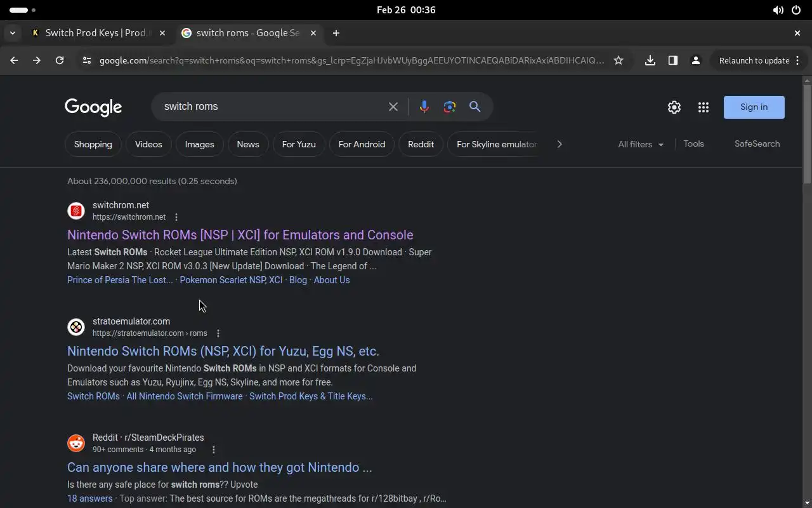Open Switch Prod Keys & Title Keys sitelink
Screen dimensions: 812x508
tap(311, 396)
